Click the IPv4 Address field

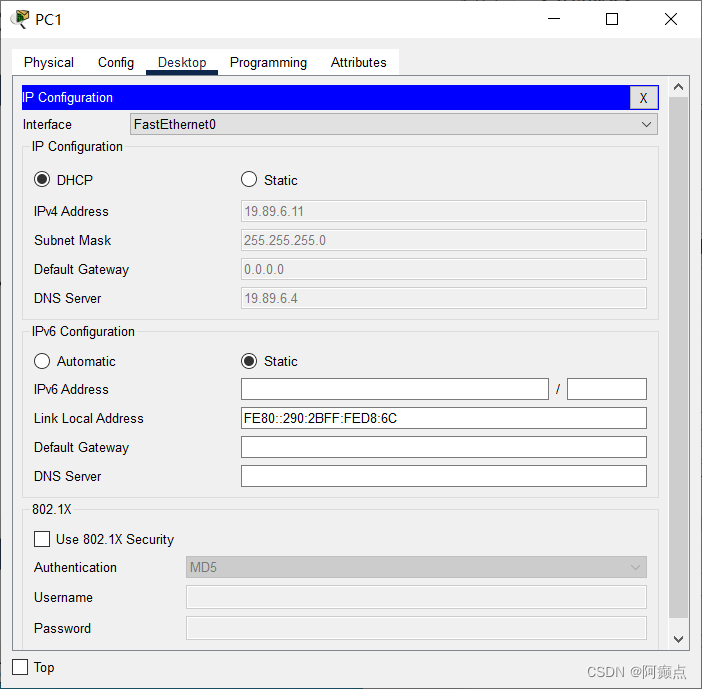(x=444, y=211)
